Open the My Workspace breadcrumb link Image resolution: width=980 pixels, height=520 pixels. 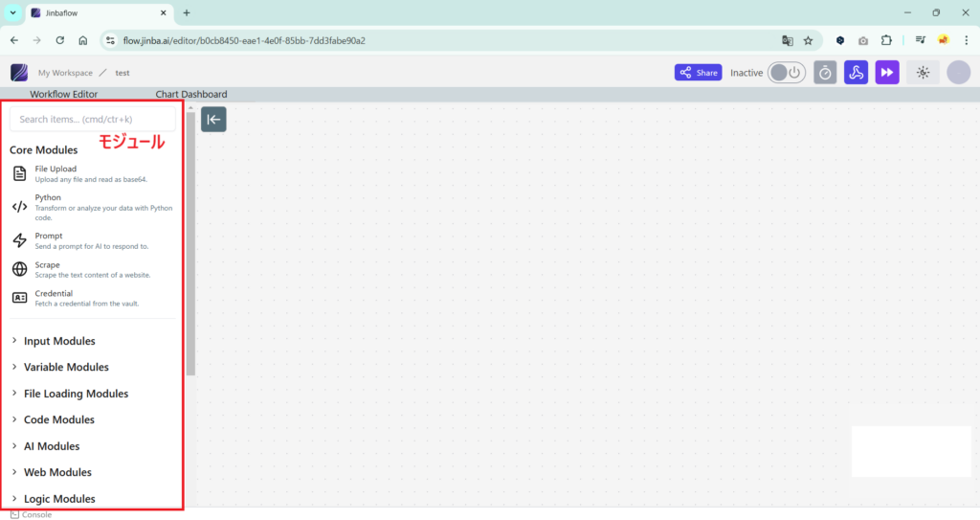[x=65, y=73]
